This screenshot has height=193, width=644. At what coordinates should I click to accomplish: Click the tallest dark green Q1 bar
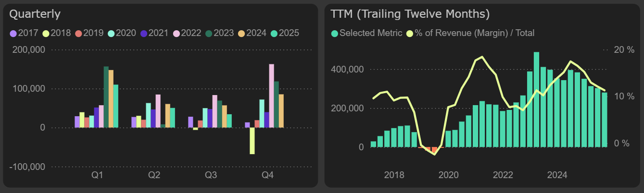click(106, 97)
